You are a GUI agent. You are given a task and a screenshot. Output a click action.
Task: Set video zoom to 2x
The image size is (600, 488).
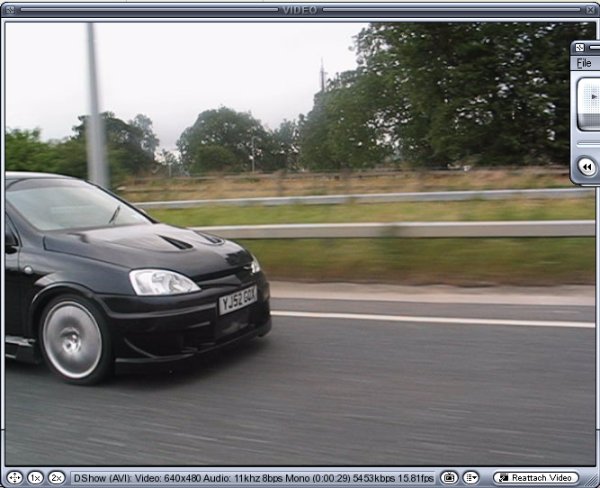[56, 478]
